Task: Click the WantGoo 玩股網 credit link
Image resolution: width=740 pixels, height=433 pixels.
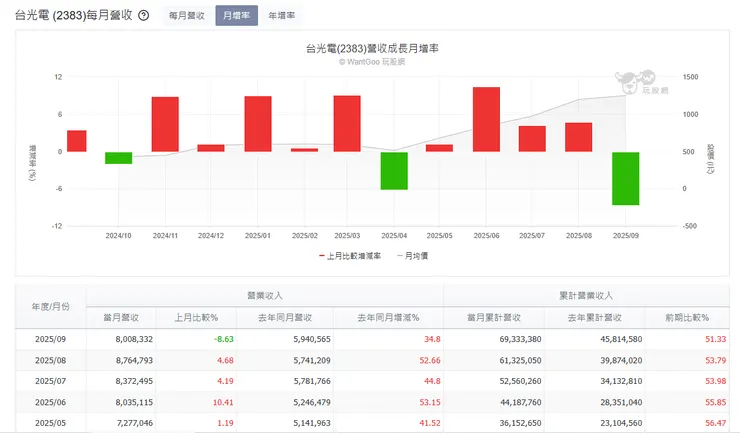Action: pos(372,62)
